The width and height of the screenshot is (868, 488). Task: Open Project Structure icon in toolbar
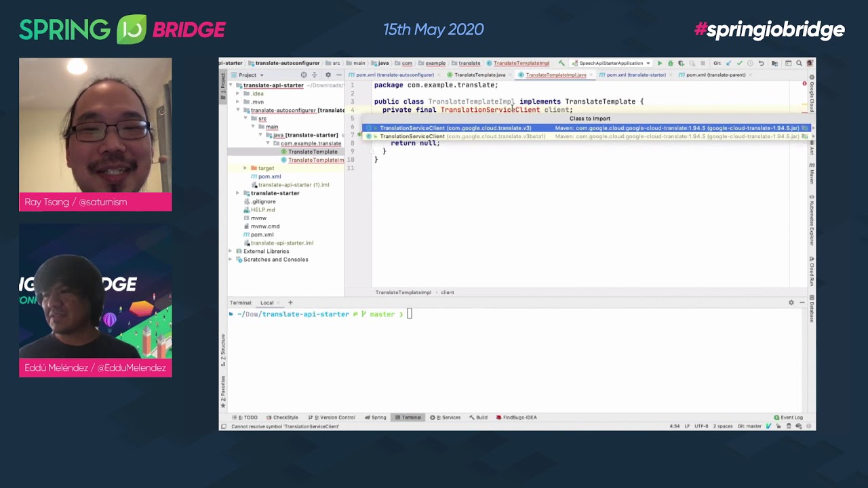coord(774,63)
